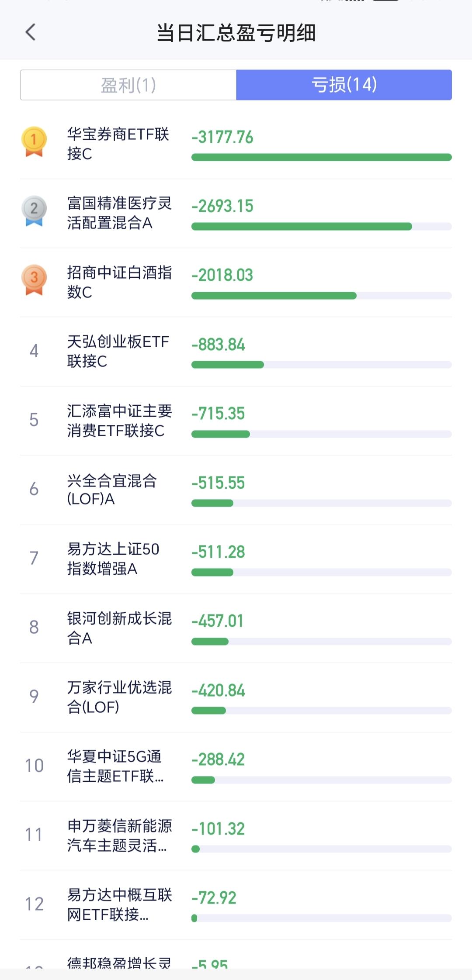Select the 亏损(14) tab
This screenshot has width=472, height=980.
[344, 85]
